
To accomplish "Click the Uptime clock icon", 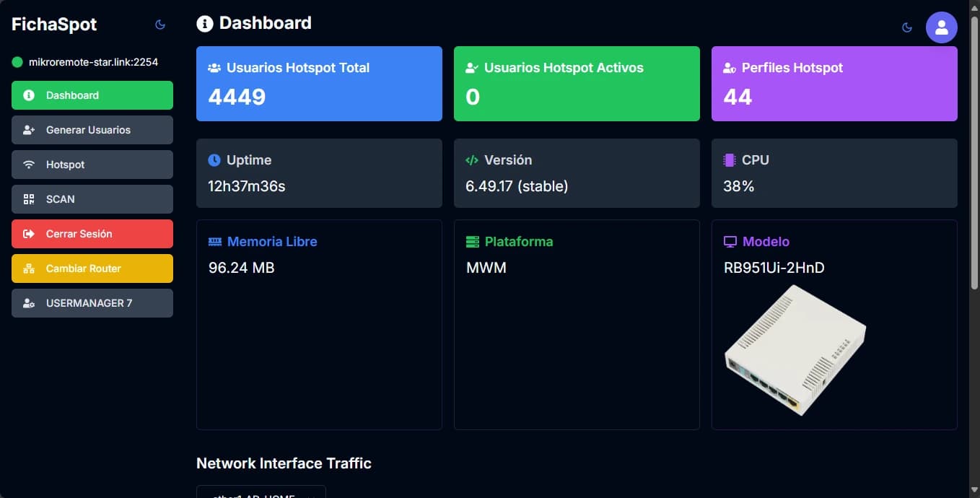I will tap(214, 160).
